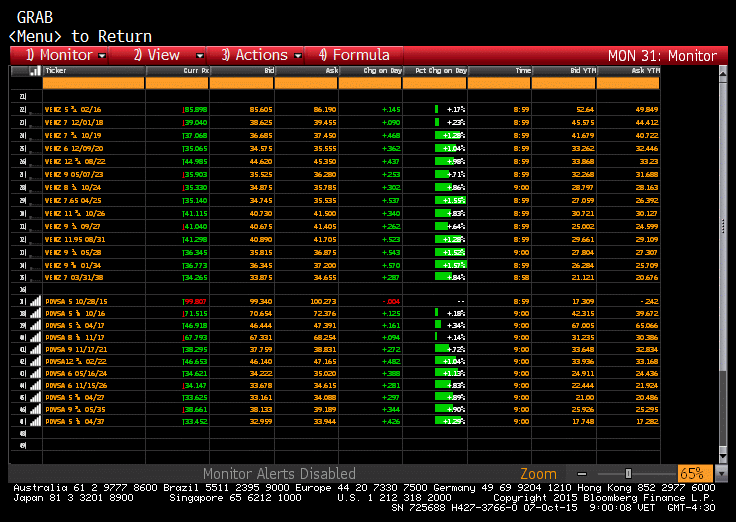The height and width of the screenshot is (522, 736).
Task: Open chart icon for PDVSA 9 05/35 row
Action: [35, 409]
